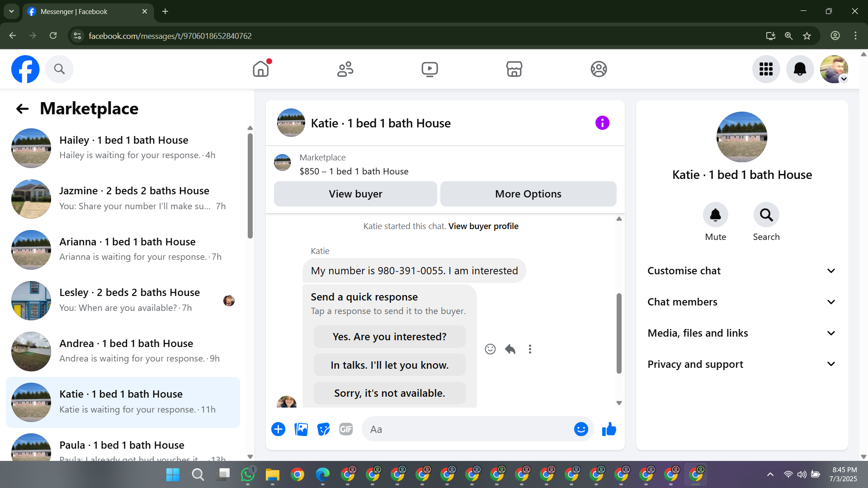
Task: Mute this conversation's notifications
Action: (x=715, y=215)
